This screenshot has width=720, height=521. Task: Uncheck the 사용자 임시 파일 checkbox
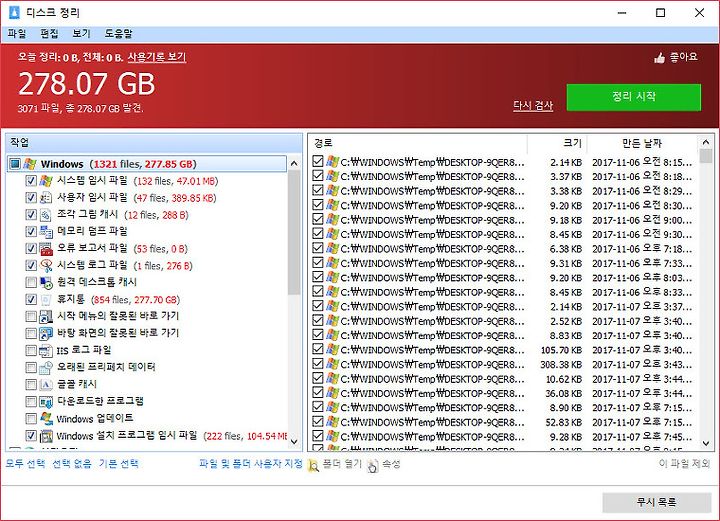pyautogui.click(x=31, y=198)
